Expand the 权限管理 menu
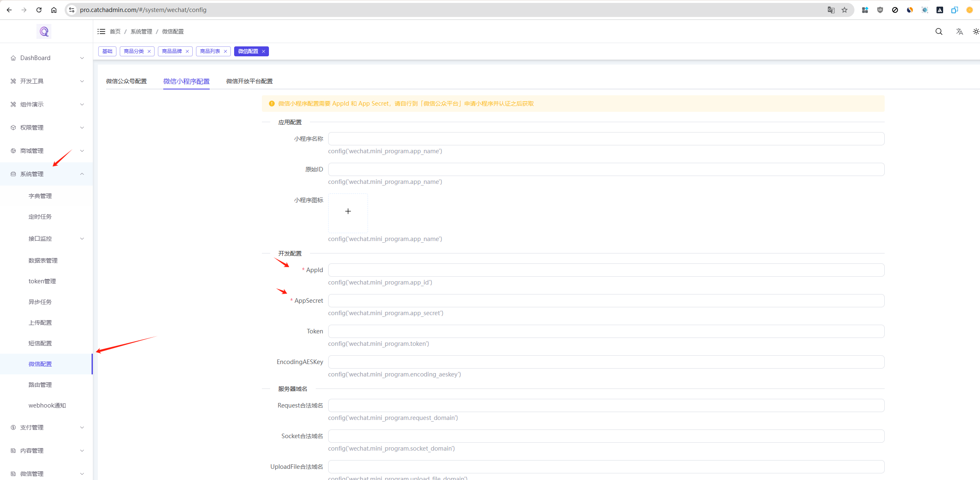The image size is (980, 480). [x=46, y=128]
